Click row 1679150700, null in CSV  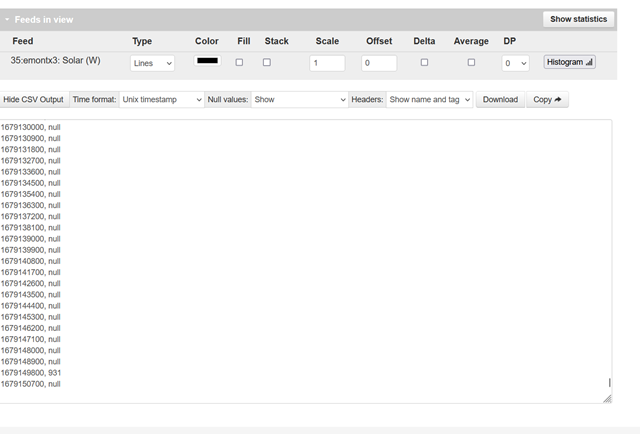(31, 384)
